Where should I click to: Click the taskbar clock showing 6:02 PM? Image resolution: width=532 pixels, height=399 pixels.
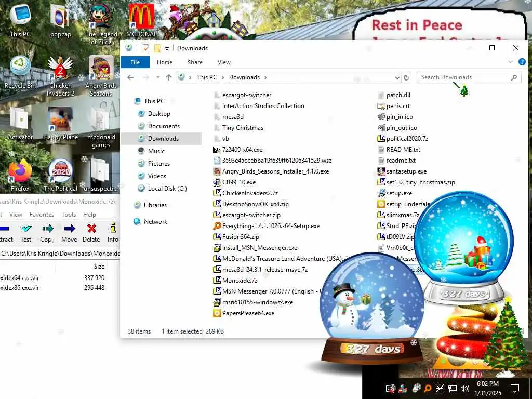pos(487,388)
